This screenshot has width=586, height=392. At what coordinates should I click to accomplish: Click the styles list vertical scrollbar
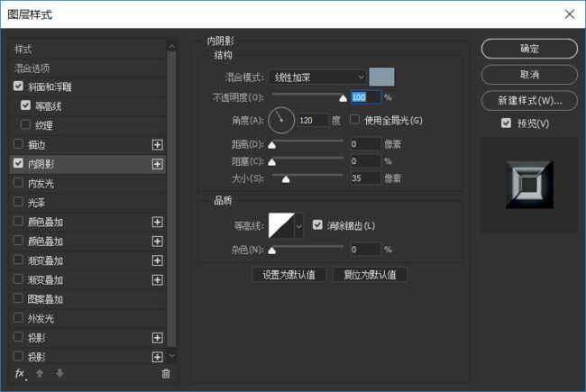pyautogui.click(x=171, y=200)
